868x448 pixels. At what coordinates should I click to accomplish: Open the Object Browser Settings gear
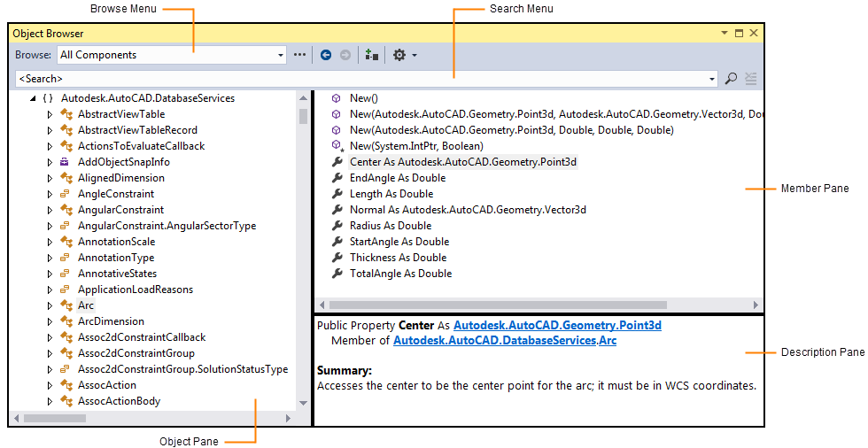399,55
